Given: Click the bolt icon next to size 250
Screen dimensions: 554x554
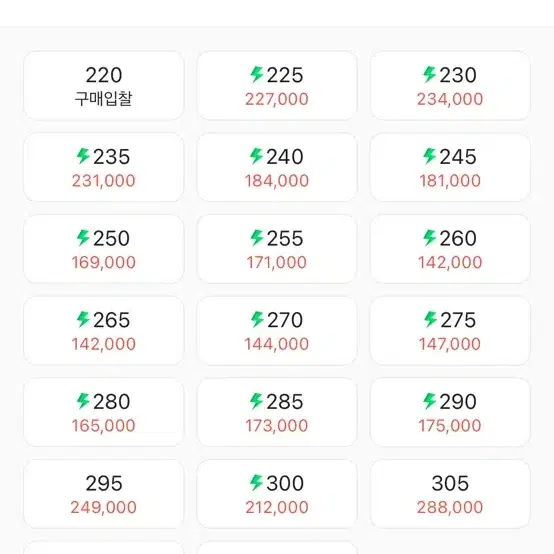Looking at the screenshot, I should coord(83,238).
